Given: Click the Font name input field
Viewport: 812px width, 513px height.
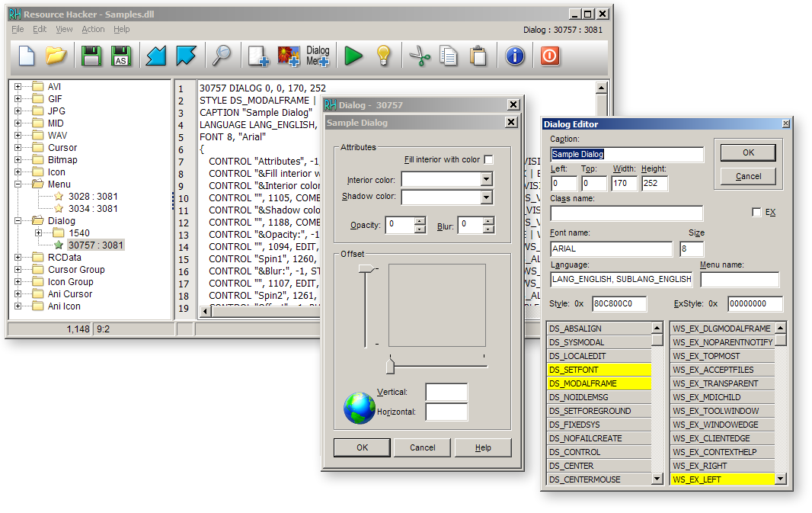Looking at the screenshot, I should click(611, 248).
